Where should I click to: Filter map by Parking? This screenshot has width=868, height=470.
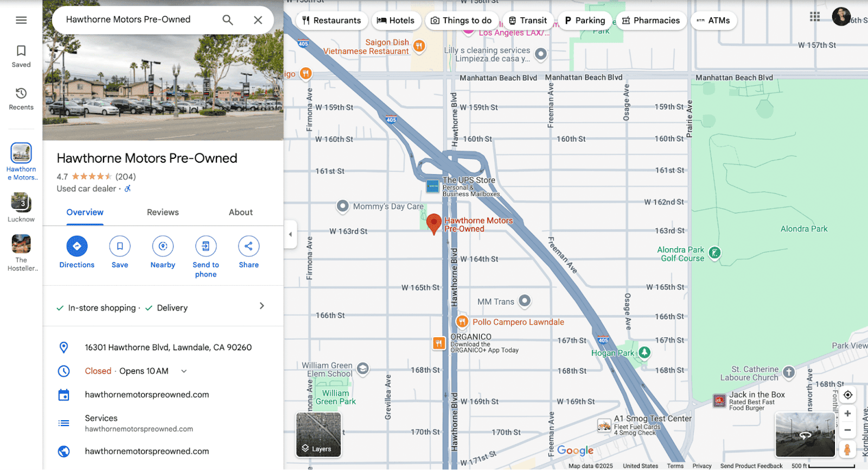point(585,21)
